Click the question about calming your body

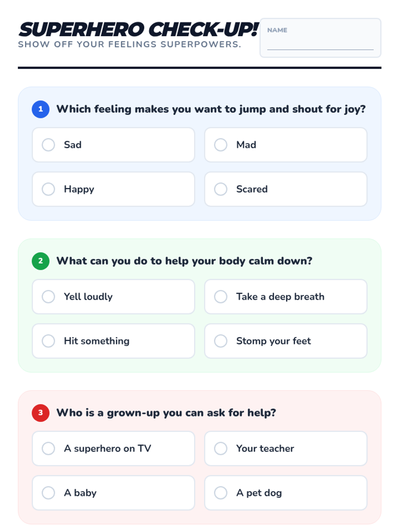point(184,261)
